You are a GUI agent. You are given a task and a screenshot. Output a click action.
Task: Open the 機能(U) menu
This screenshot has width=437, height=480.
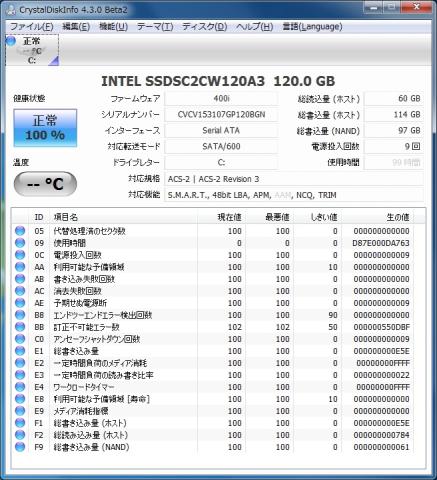click(113, 27)
